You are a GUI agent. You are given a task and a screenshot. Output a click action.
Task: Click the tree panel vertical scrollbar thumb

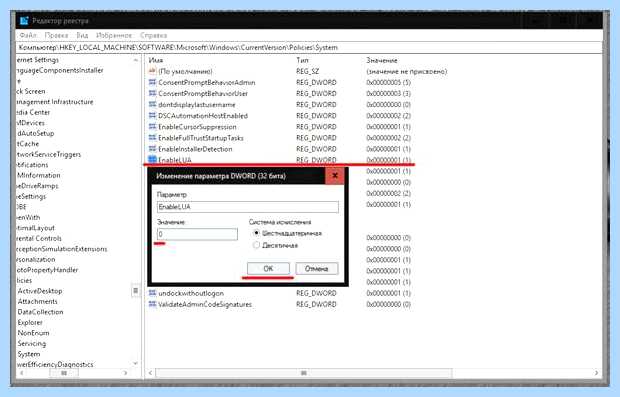[x=136, y=291]
